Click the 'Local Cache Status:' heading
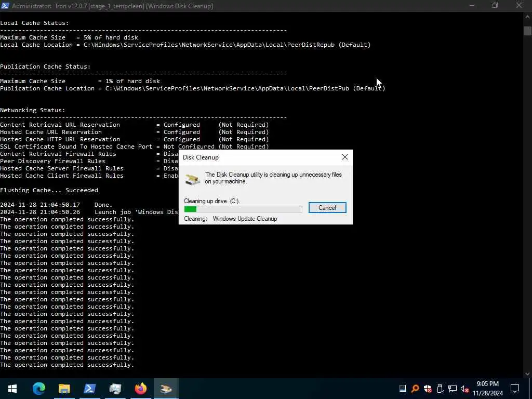 (x=34, y=23)
